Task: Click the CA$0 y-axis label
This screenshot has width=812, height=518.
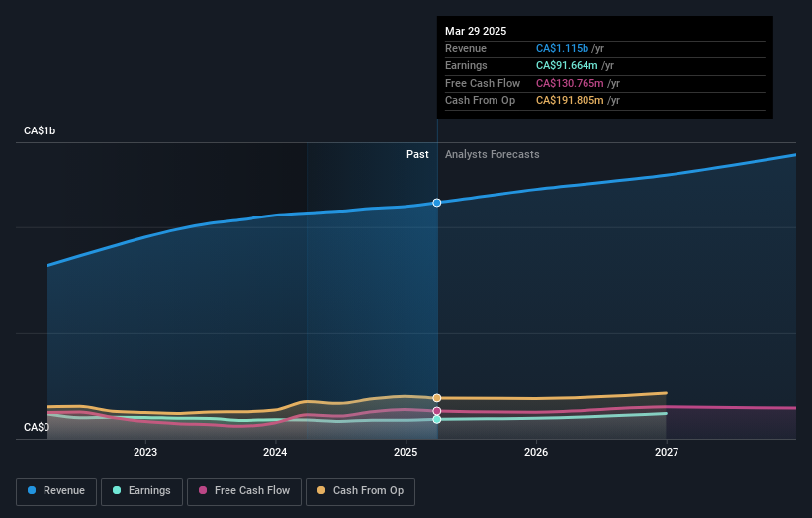Action: pos(37,427)
